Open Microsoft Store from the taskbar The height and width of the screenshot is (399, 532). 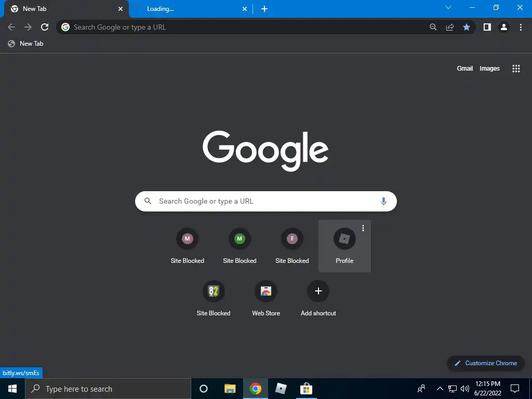pos(306,389)
